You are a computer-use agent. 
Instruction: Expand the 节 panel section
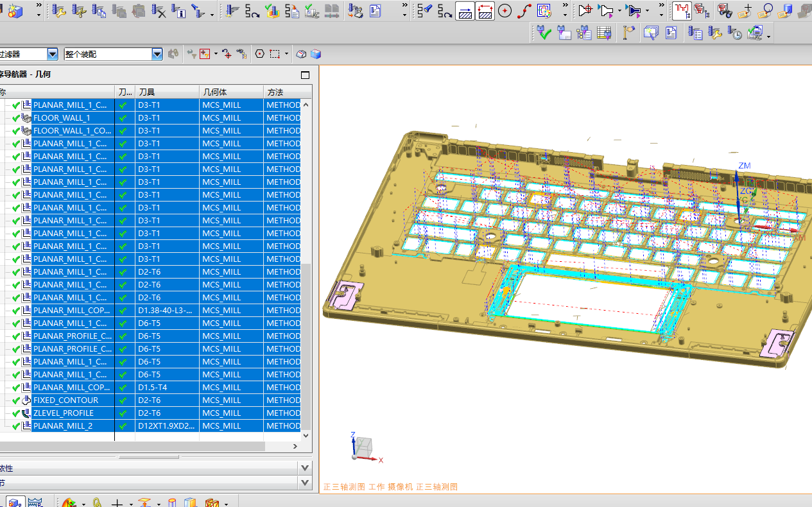305,483
